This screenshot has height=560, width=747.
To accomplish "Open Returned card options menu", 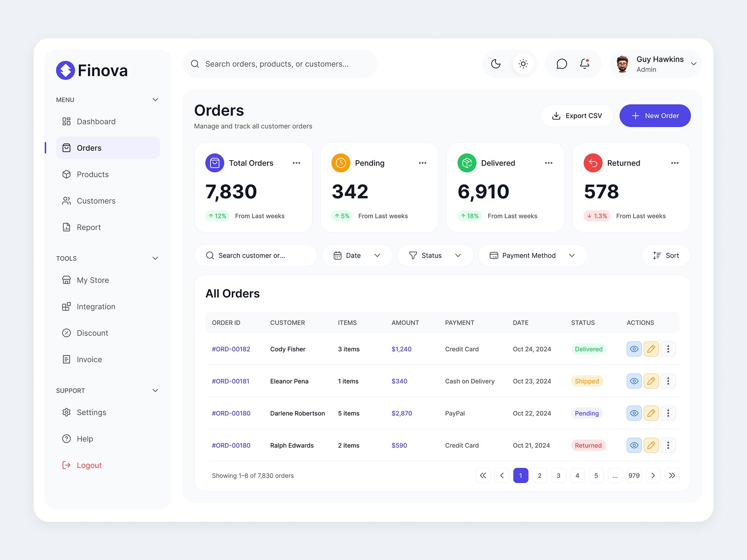I will point(675,163).
